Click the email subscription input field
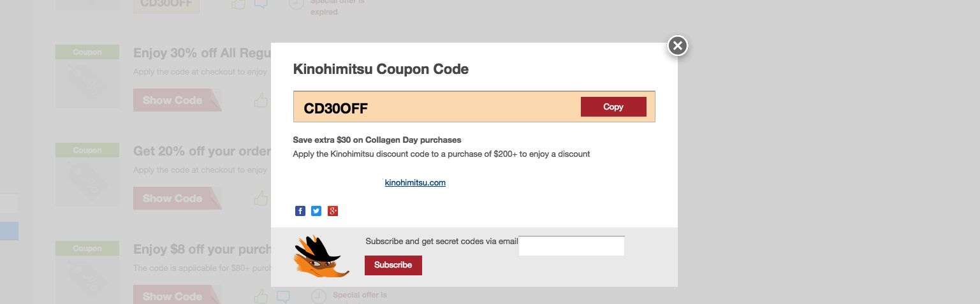Viewport: 980px width, 304px height. point(571,246)
